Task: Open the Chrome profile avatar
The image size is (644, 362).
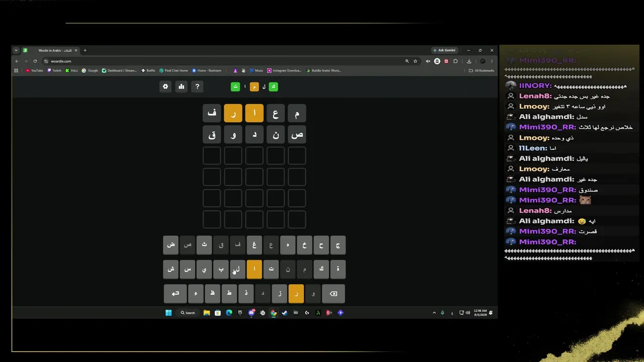Action: pos(482,61)
